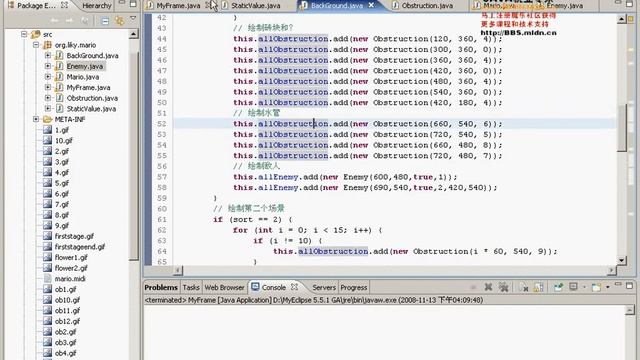Image resolution: width=640 pixels, height=360 pixels.
Task: Click the editor vertical scrollbar up arrow
Action: (621, 19)
